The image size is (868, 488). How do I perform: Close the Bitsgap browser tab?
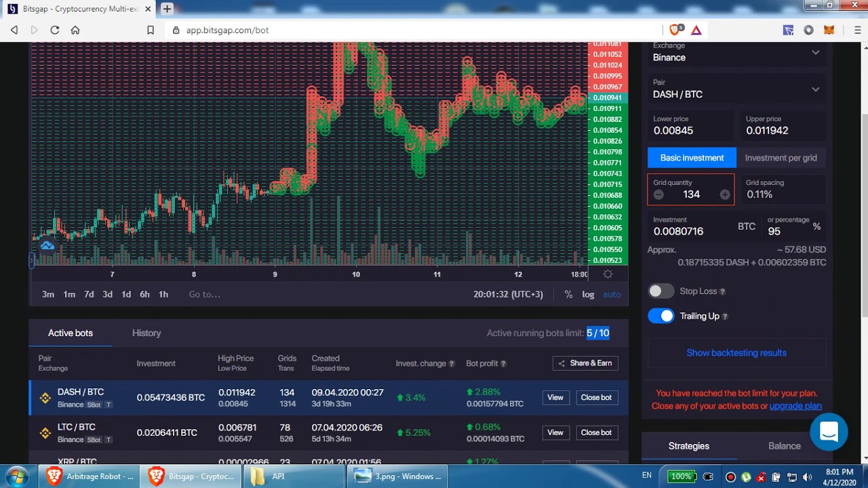pyautogui.click(x=148, y=9)
